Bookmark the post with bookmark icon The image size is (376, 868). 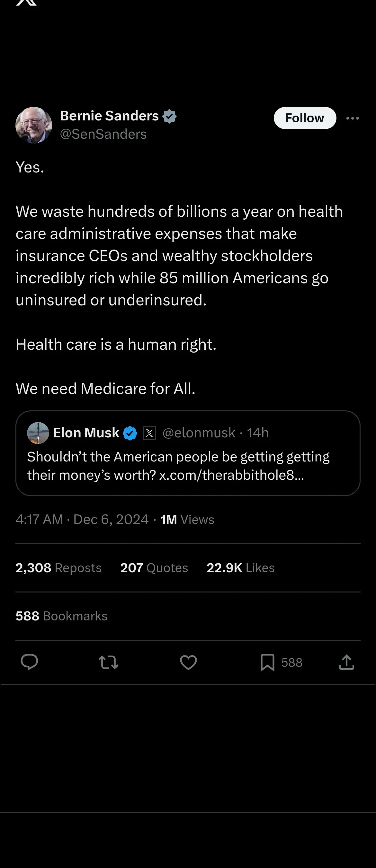click(267, 662)
